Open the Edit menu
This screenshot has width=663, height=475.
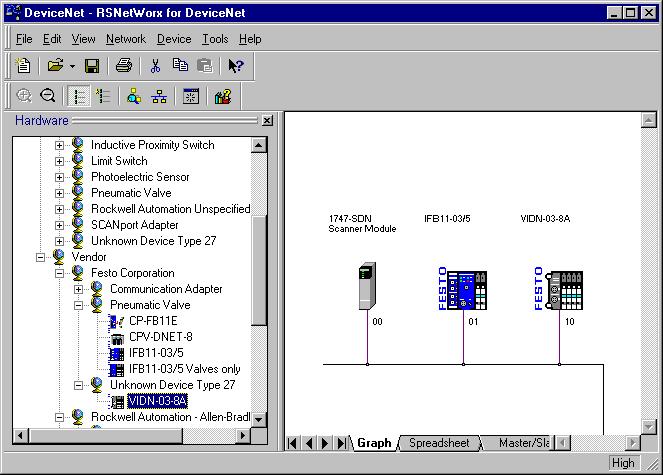(x=52, y=39)
